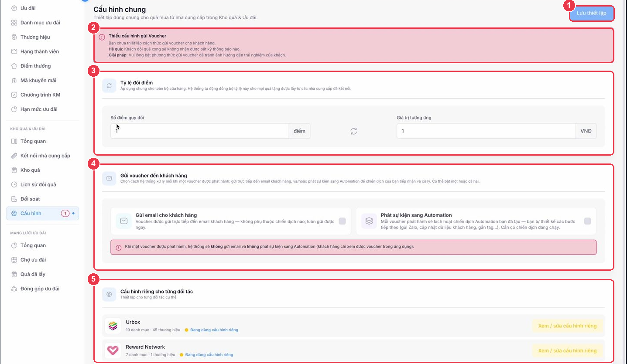627x364 pixels.
Task: Click Urbox's Đang dùng cấu hình riêng status
Action: (x=214, y=330)
